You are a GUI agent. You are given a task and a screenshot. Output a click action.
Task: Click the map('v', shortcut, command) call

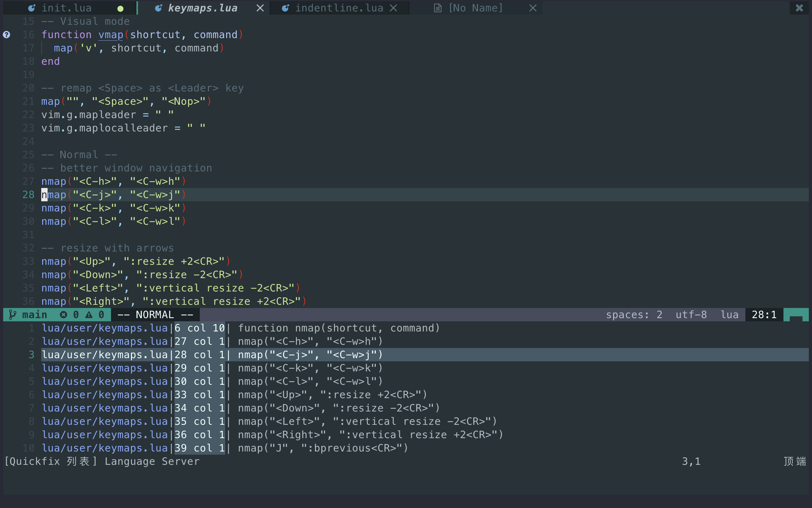(x=139, y=48)
